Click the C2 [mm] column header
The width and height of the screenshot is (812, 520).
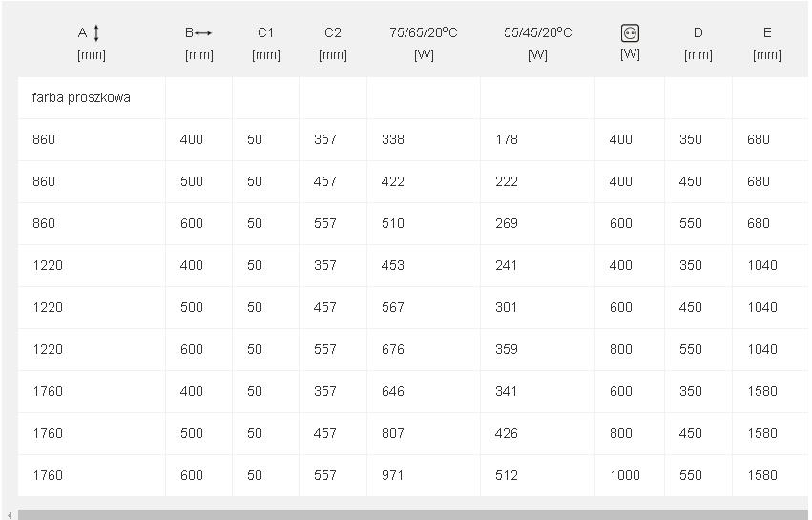click(x=332, y=44)
